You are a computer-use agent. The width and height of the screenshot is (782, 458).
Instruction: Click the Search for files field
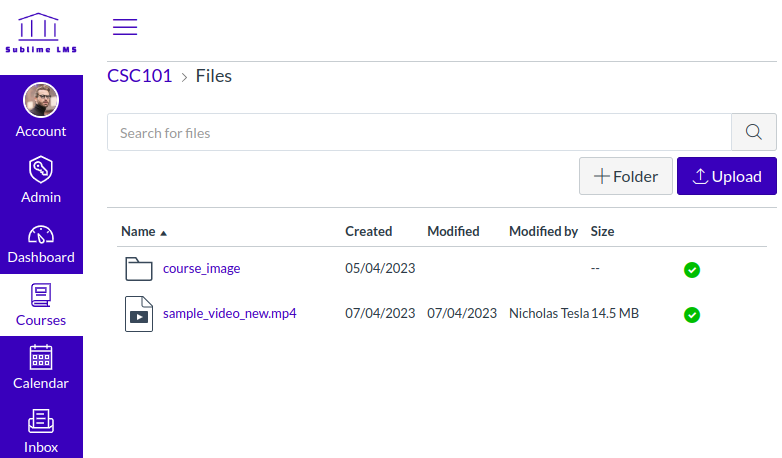[420, 132]
